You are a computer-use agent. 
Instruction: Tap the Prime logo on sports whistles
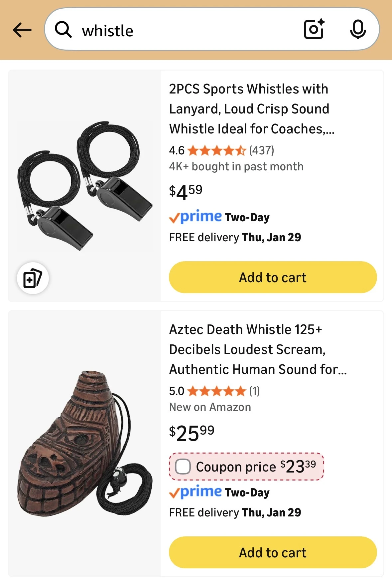(196, 217)
